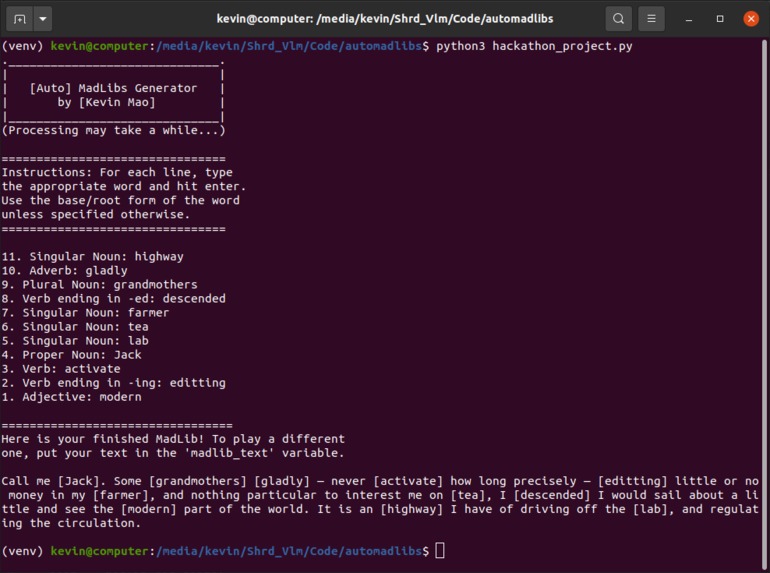Viewport: 770px width, 573px height.
Task: Click '[descended]' in the MadLib output
Action: coord(552,495)
